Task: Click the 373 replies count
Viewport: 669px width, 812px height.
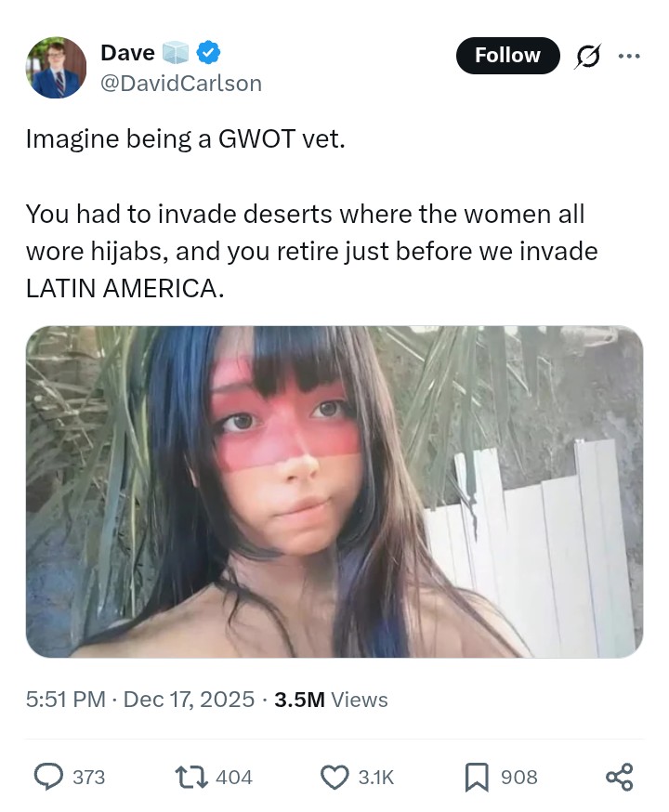Action: click(x=88, y=778)
